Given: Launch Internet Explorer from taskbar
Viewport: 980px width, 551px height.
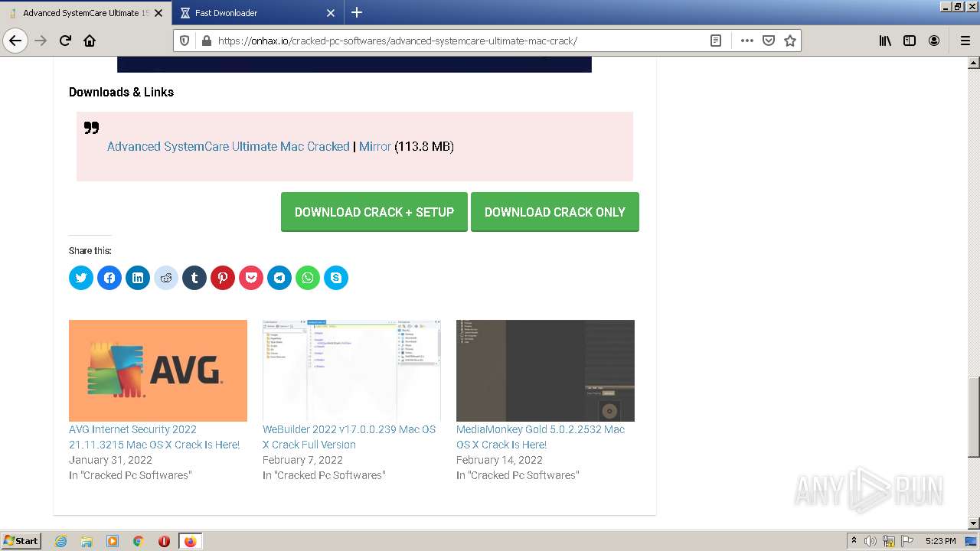Looking at the screenshot, I should click(61, 541).
